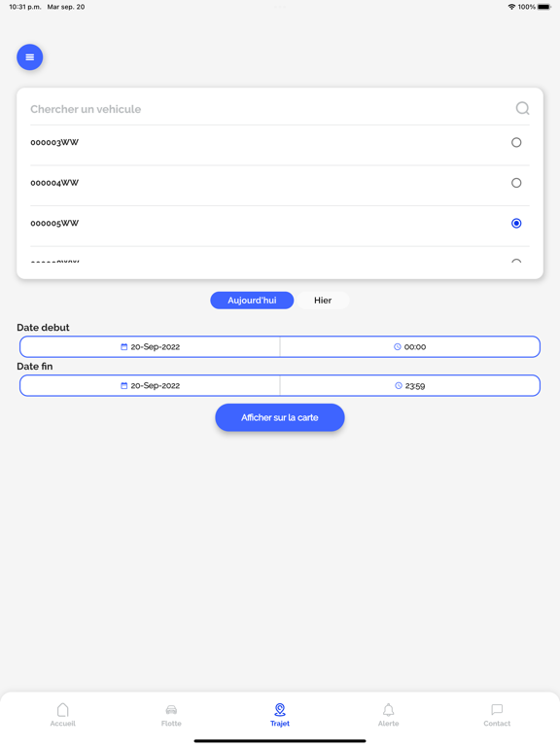
Task: Open the Alerte bell icon
Action: [x=389, y=710]
